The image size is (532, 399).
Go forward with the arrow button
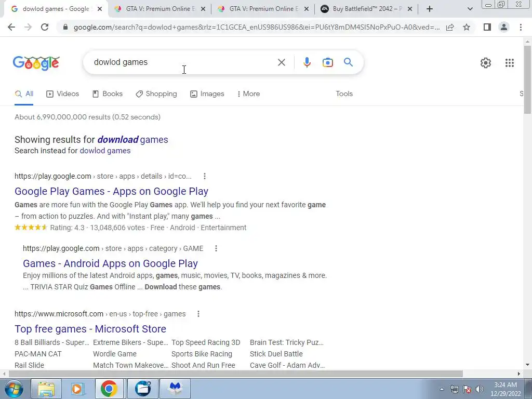(x=28, y=27)
